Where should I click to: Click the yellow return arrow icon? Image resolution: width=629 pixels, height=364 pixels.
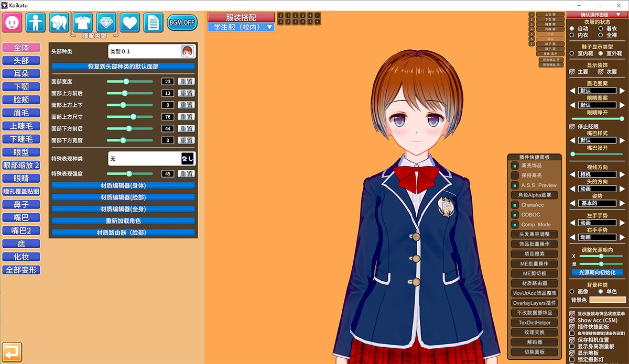(x=12, y=351)
